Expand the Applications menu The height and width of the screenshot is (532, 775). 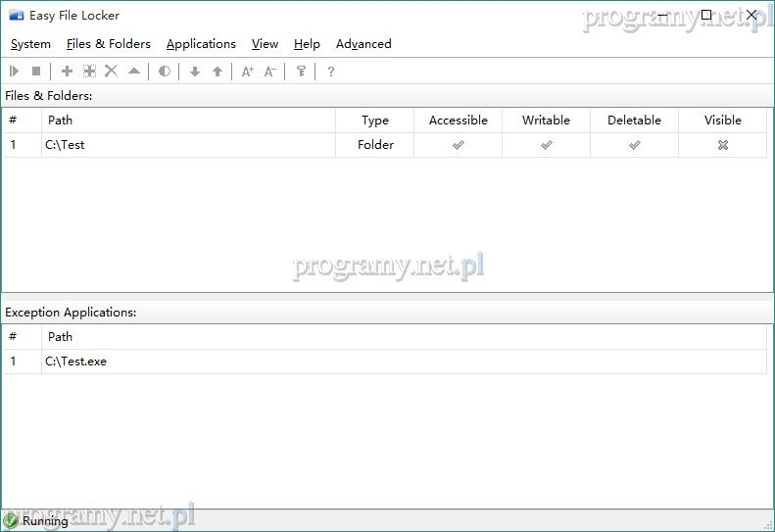pyautogui.click(x=201, y=44)
